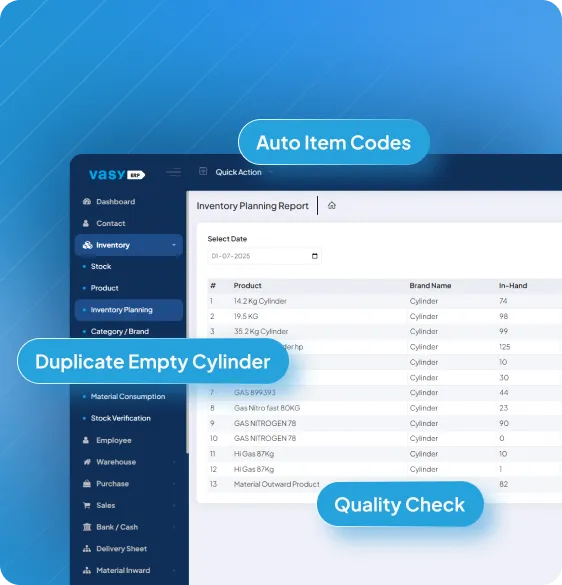Open Delivery Sheet menu item
Viewport: 562px width, 585px height.
point(121,548)
